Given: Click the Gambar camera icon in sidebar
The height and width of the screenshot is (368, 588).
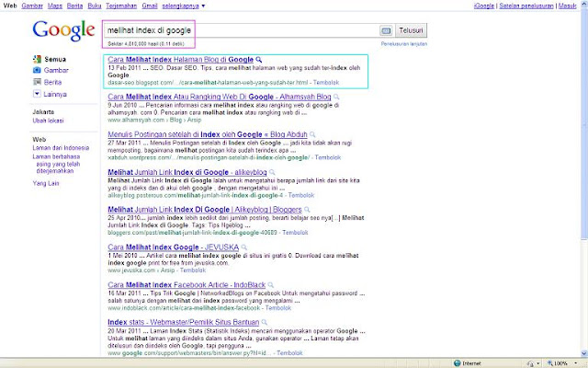Looking at the screenshot, I should (x=37, y=70).
